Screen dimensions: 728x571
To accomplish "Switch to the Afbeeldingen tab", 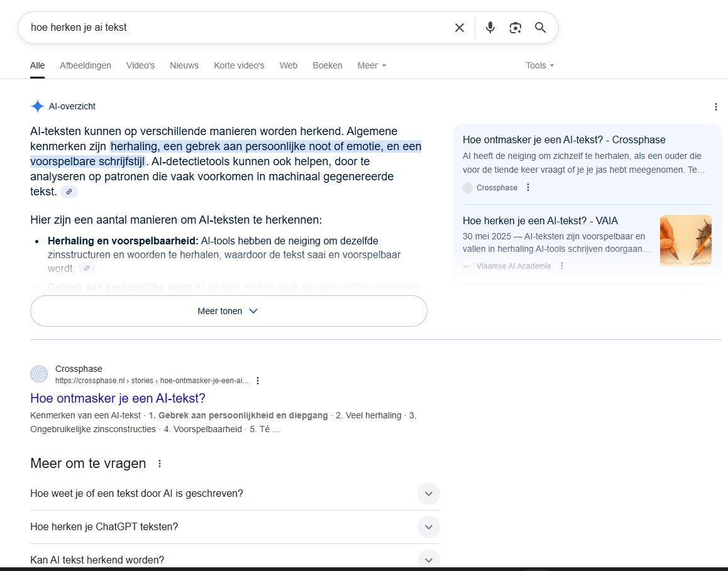I will coord(85,65).
